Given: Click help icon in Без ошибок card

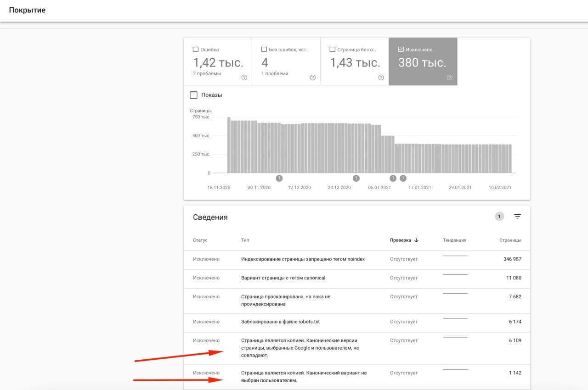Looking at the screenshot, I should click(313, 78).
